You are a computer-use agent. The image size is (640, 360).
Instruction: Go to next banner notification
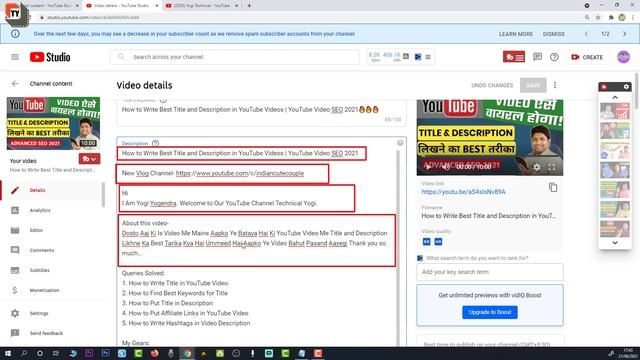tap(624, 34)
